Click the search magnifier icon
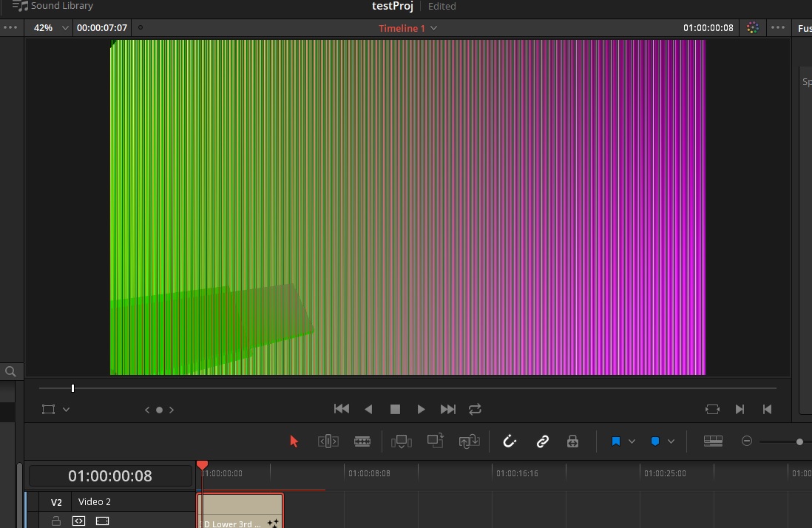Image resolution: width=812 pixels, height=528 pixels. (10, 371)
